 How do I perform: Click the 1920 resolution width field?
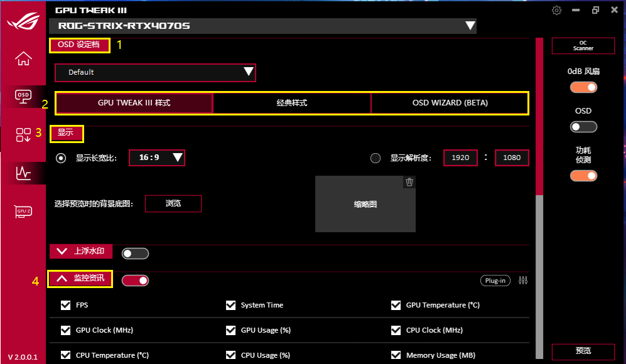coord(460,158)
